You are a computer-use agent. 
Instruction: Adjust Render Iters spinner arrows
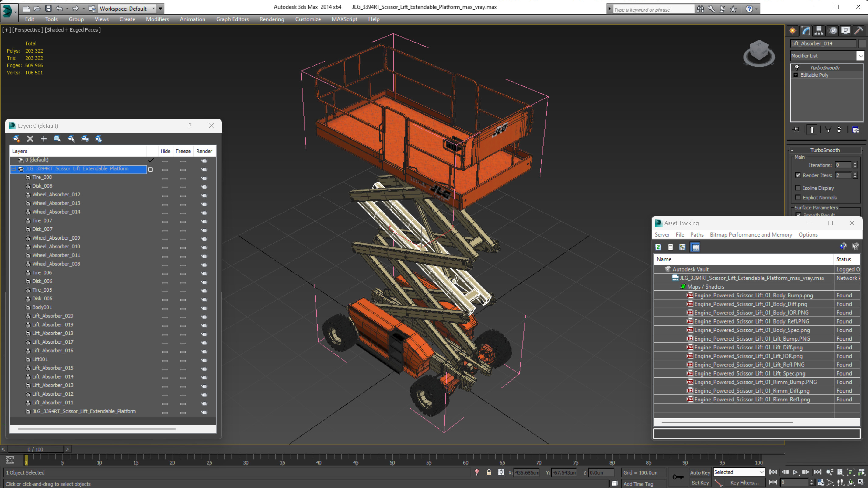pos(855,175)
